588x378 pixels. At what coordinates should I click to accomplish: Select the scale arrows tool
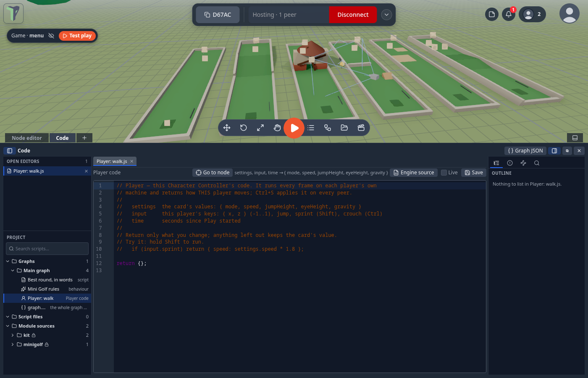(260, 128)
